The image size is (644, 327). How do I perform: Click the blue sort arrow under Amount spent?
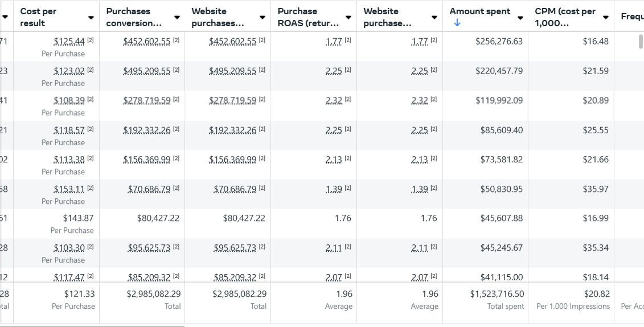point(457,23)
